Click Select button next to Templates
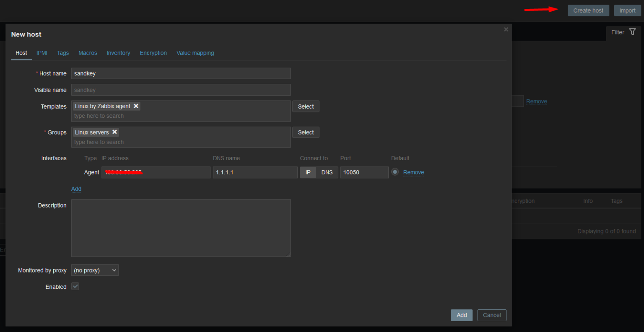Viewport: 644px width, 332px height. pyautogui.click(x=306, y=106)
